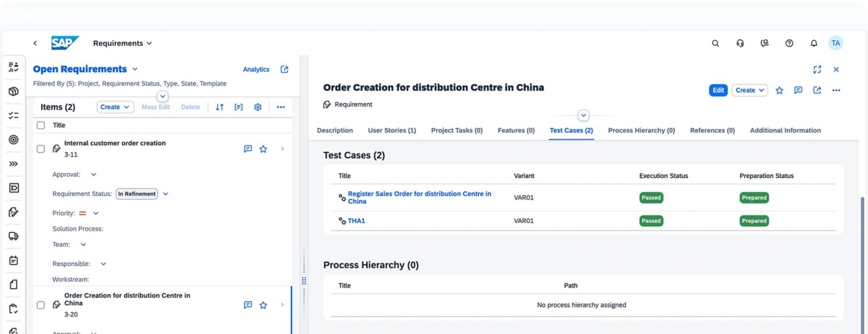Open the THA1 test case link
This screenshot has height=334, width=868.
tap(356, 221)
